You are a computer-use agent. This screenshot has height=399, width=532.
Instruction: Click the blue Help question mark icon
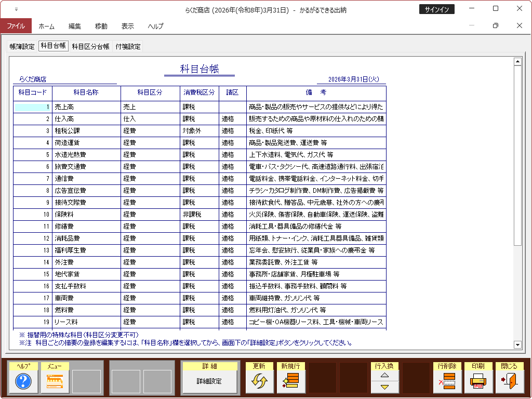click(x=23, y=382)
